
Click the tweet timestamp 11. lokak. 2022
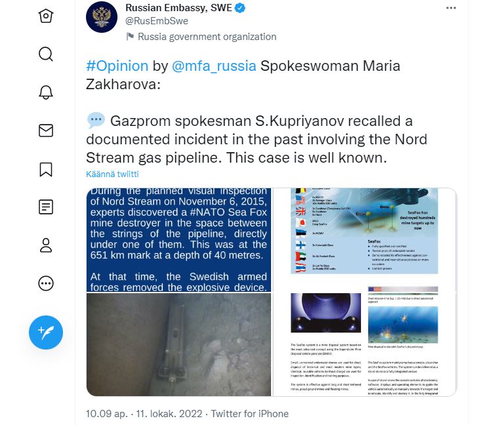click(169, 413)
